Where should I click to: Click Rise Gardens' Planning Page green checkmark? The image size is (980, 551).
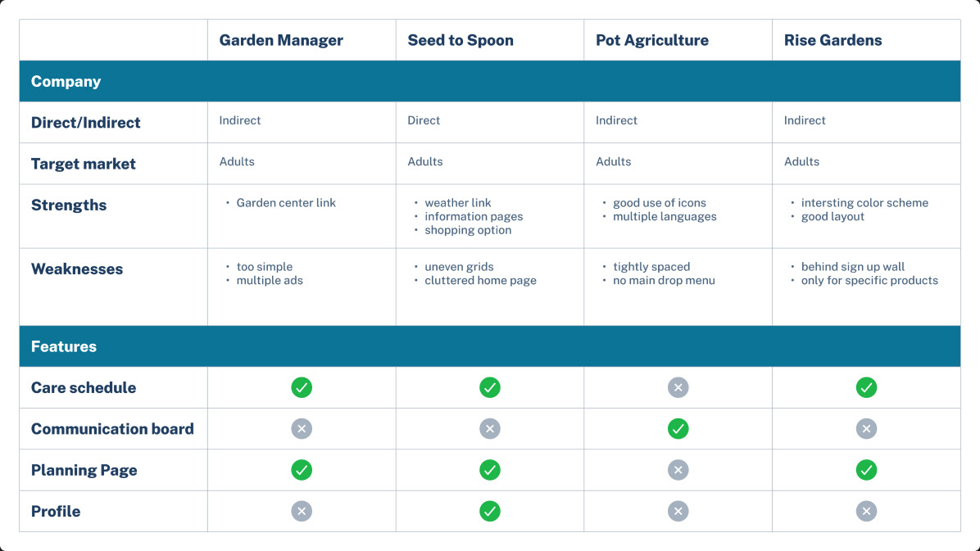(866, 470)
